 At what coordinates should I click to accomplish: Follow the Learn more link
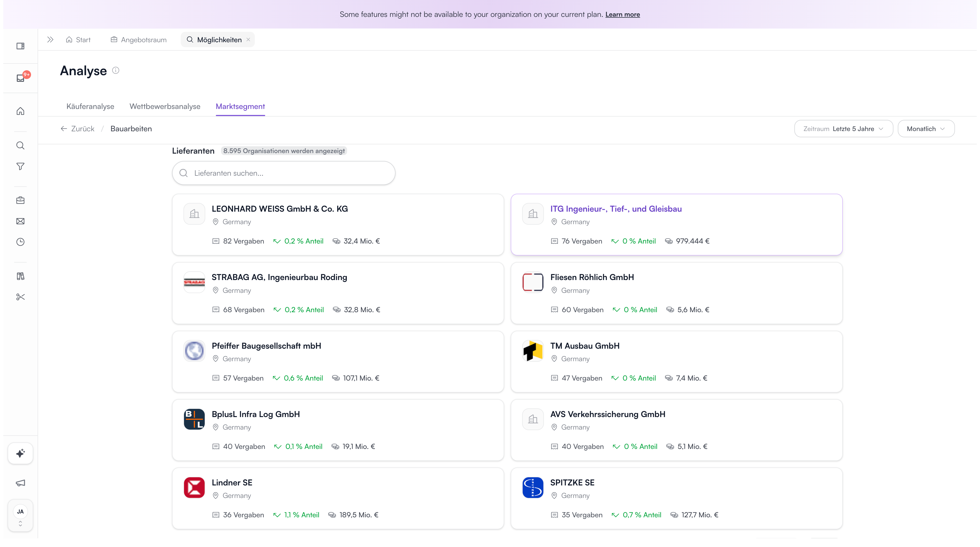click(x=622, y=14)
